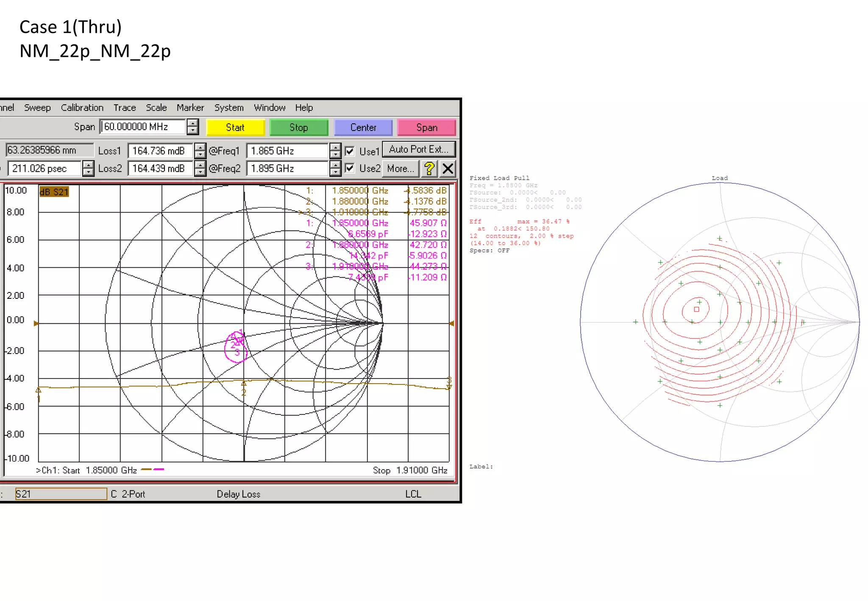Open the Scale menu
Screen dimensions: 868x601
156,108
